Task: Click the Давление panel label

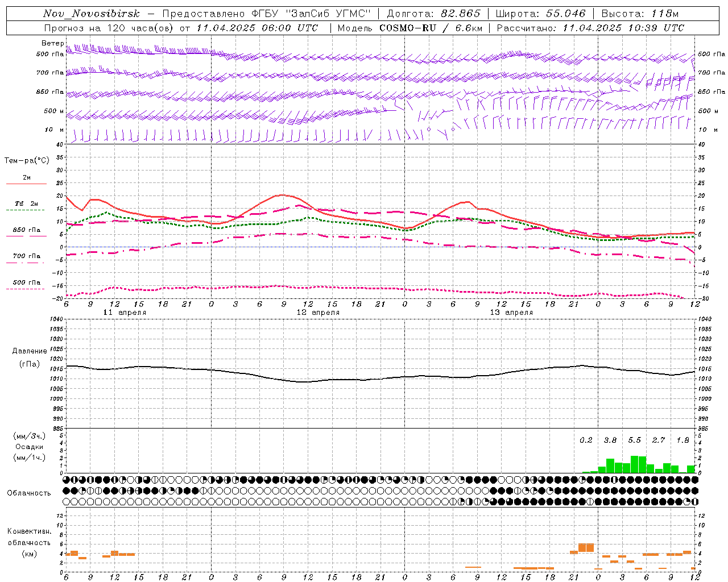Action: coord(30,351)
